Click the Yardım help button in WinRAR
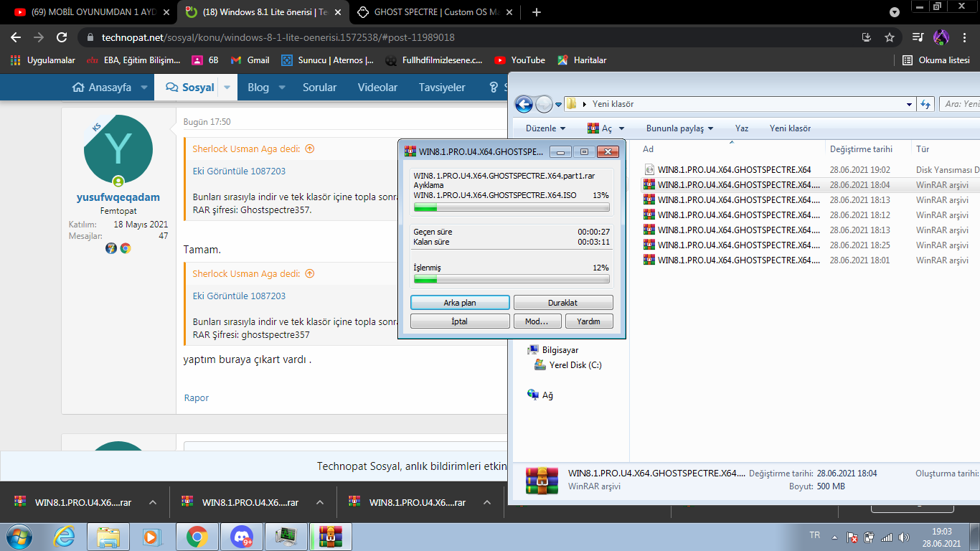Viewport: 980px width, 551px height. pyautogui.click(x=588, y=321)
